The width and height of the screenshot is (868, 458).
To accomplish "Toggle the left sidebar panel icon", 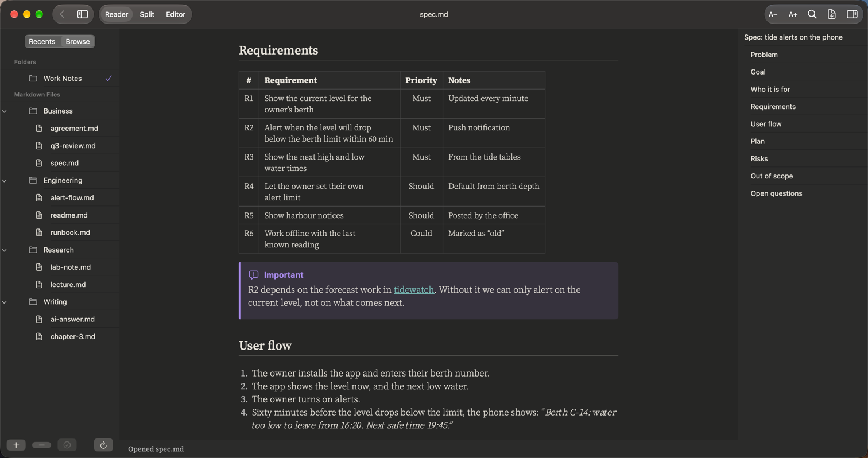I will 83,14.
